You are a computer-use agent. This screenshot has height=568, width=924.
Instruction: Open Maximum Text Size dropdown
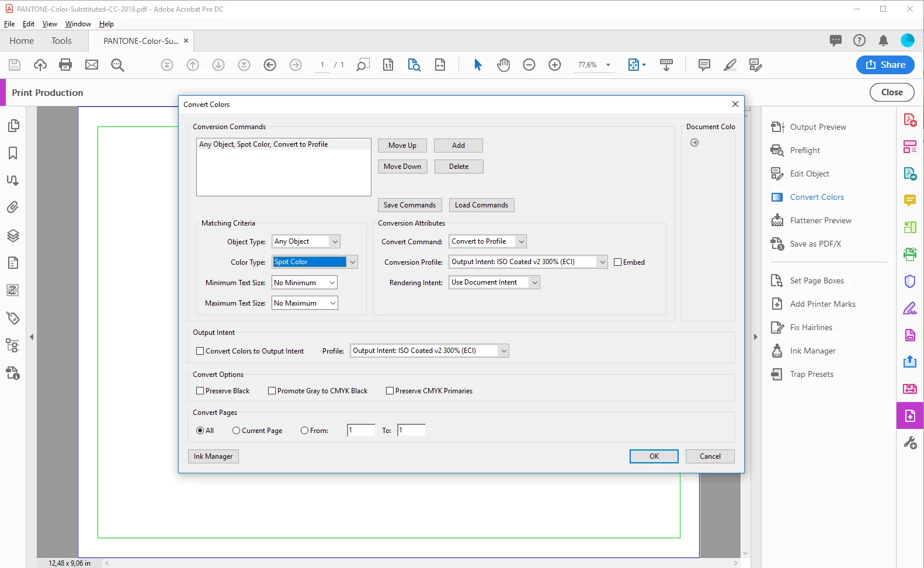(304, 303)
